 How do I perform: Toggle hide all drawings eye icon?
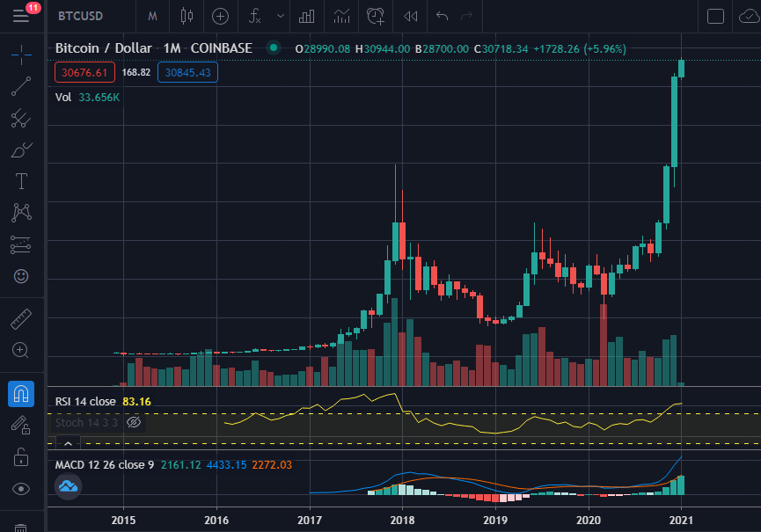tap(21, 489)
